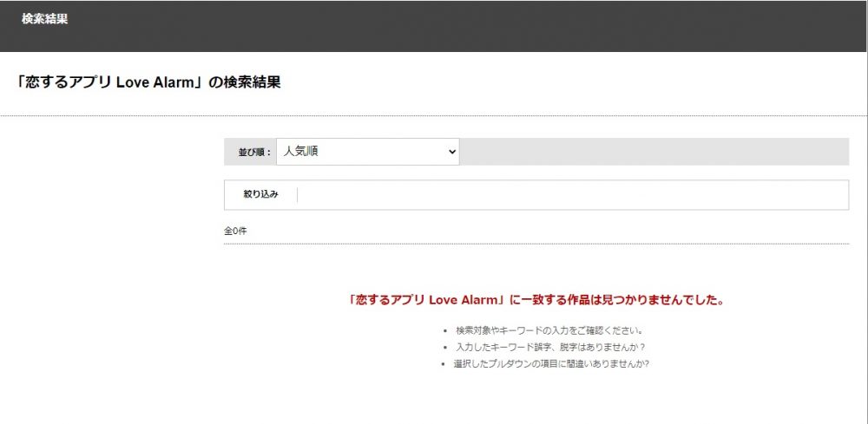Select the 「恋するアプリ Love Alarm」の検索結果 heading
868x424 pixels.
[148, 82]
